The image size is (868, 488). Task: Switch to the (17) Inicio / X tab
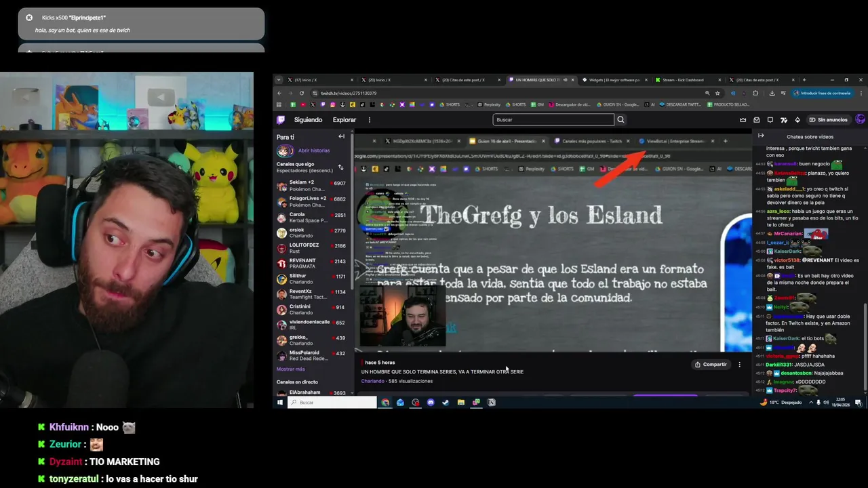pyautogui.click(x=319, y=80)
